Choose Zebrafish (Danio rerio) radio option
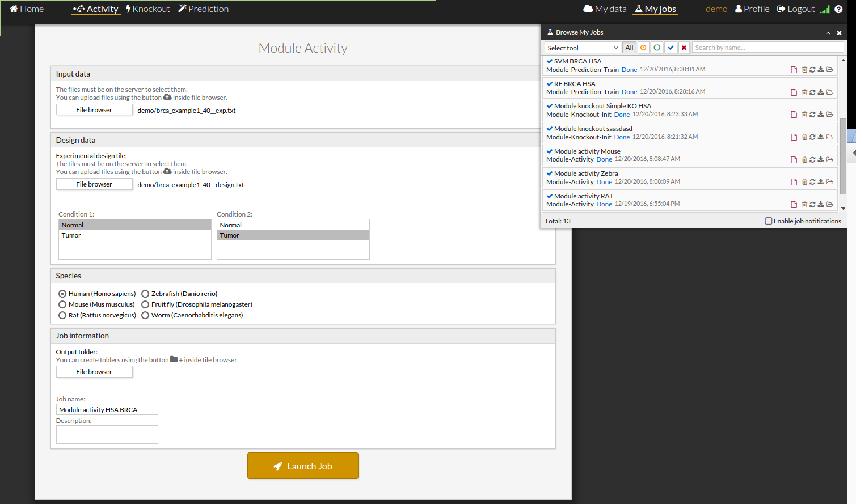The width and height of the screenshot is (856, 504). tap(145, 294)
